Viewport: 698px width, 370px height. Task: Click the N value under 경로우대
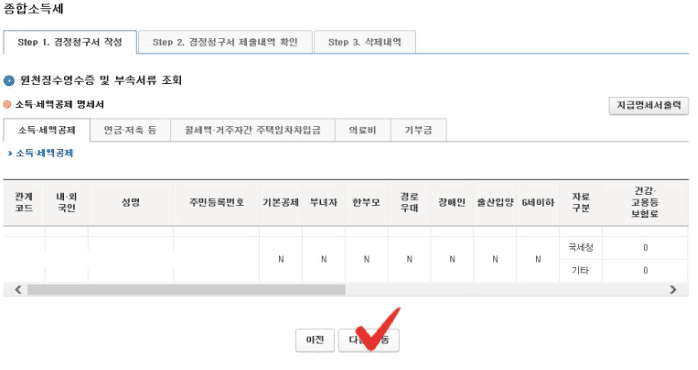click(x=410, y=259)
